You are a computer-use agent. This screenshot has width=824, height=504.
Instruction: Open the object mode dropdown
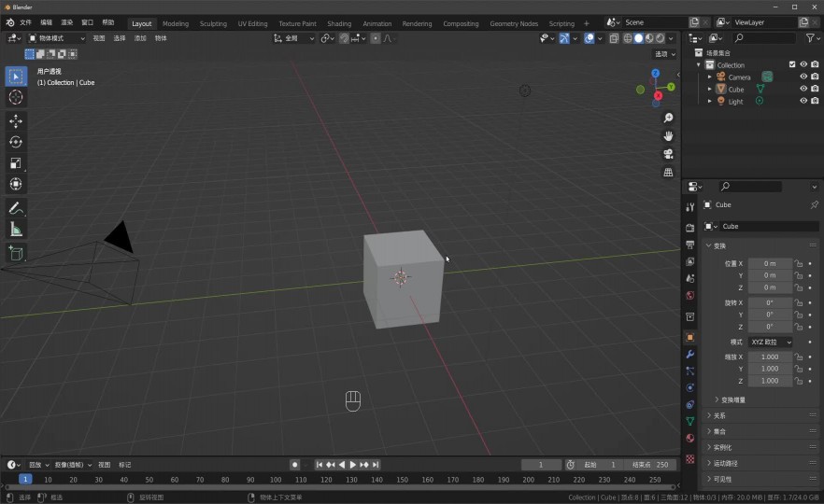point(56,38)
